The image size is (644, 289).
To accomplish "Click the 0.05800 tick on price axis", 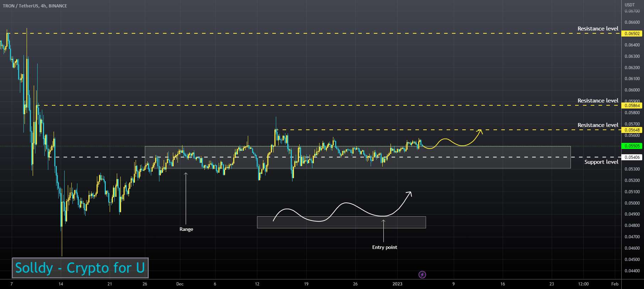I will (x=632, y=113).
